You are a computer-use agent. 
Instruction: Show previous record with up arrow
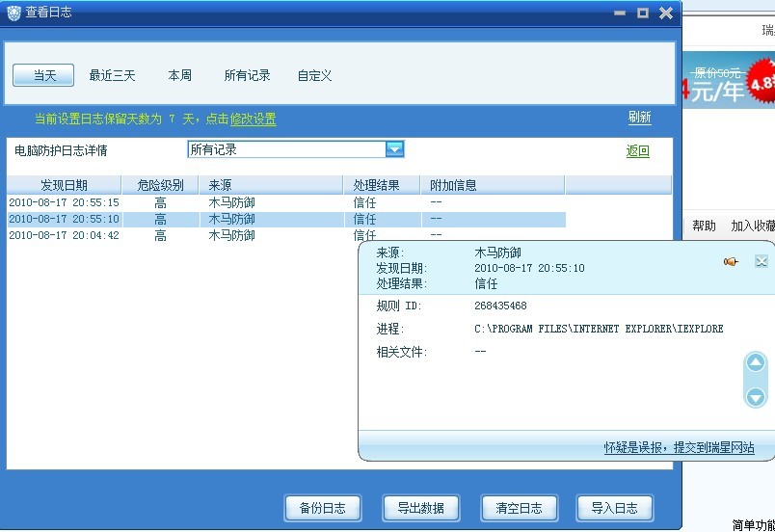[755, 363]
